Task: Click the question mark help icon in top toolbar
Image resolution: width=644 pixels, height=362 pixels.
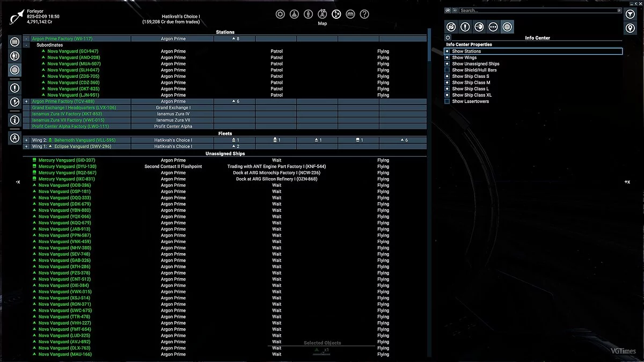Action: pyautogui.click(x=364, y=14)
